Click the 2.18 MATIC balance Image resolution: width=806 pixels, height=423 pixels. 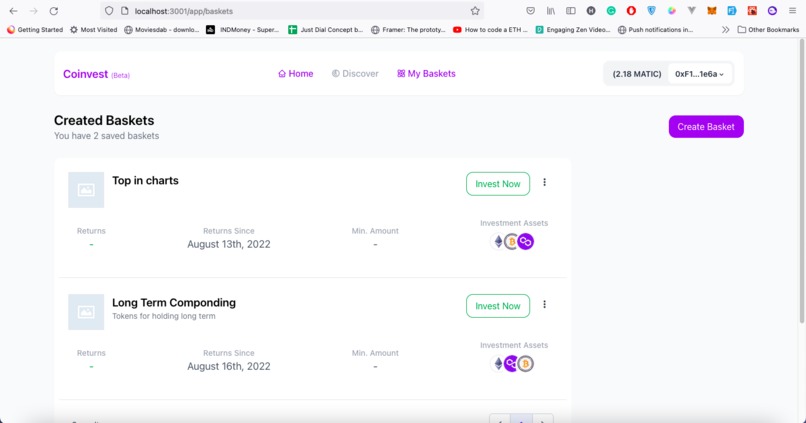click(x=637, y=74)
